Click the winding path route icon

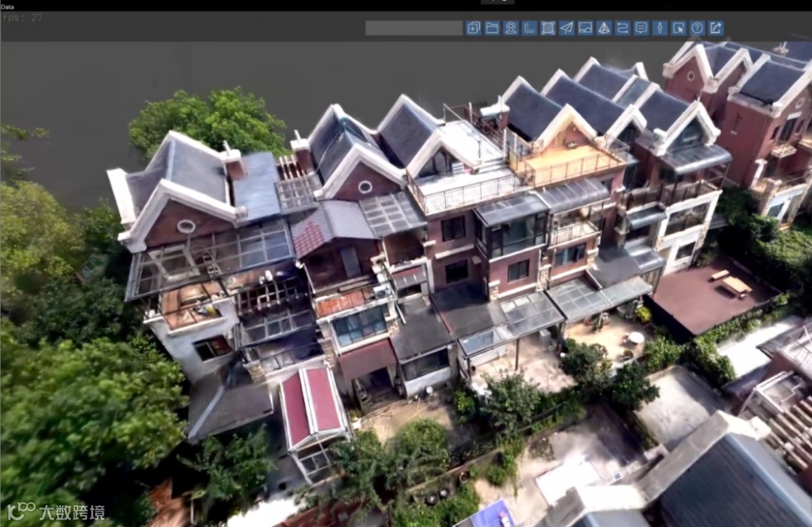click(623, 28)
